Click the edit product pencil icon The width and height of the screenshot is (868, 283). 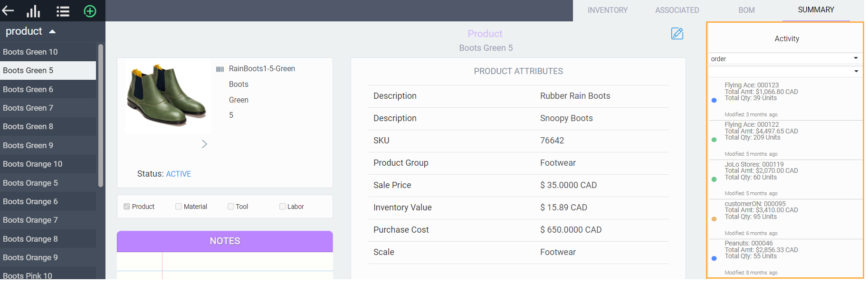(x=677, y=34)
